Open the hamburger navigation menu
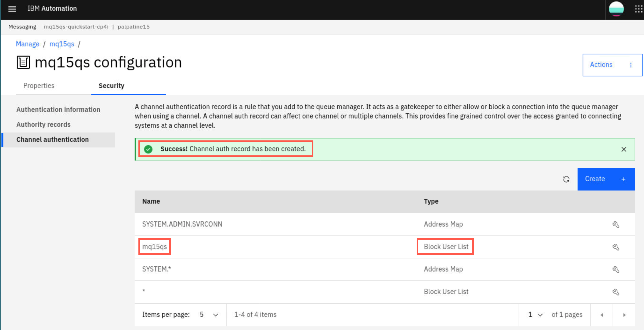644x330 pixels. pyautogui.click(x=12, y=9)
